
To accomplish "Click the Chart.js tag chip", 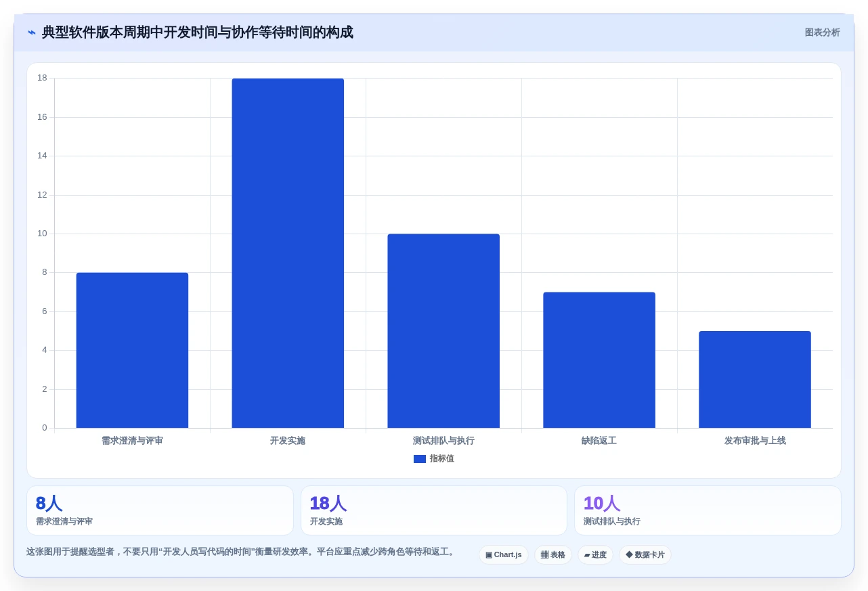I will point(504,555).
